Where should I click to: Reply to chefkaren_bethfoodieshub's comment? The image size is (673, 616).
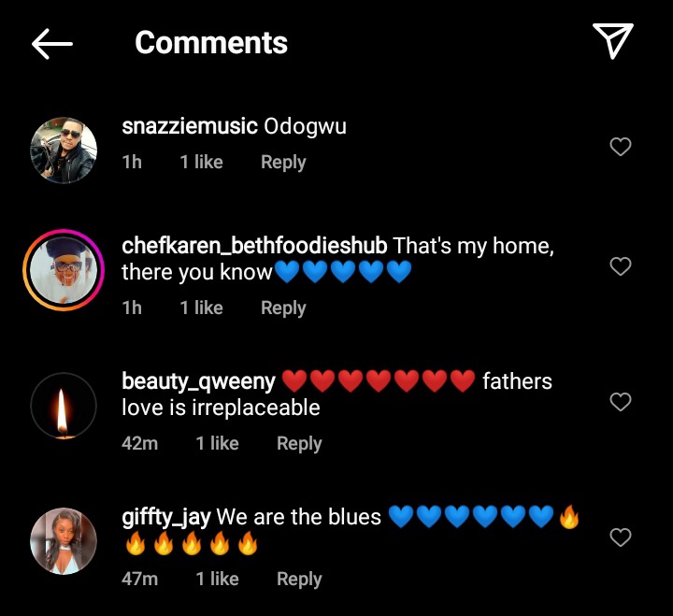click(x=283, y=308)
